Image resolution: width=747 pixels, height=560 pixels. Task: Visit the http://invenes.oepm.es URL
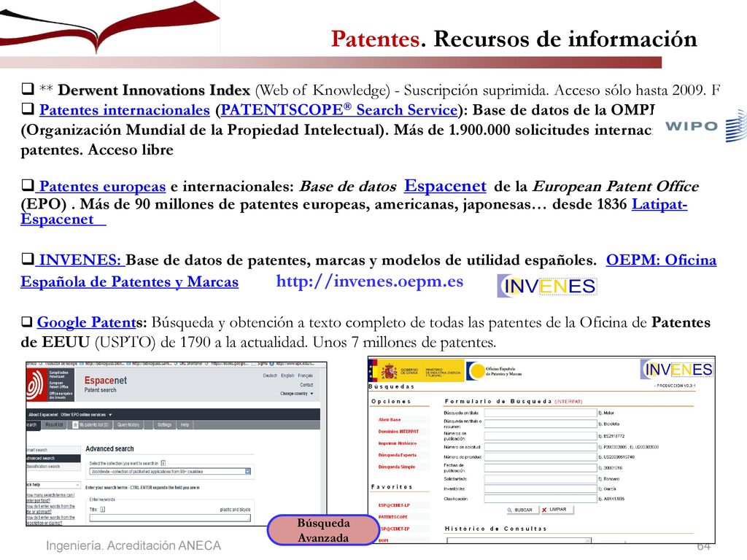[x=370, y=281]
